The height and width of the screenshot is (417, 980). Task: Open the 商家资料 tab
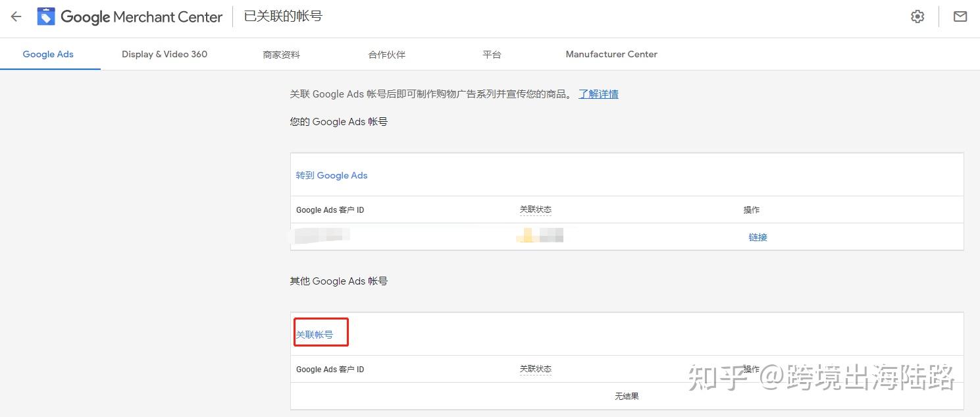[x=281, y=55]
